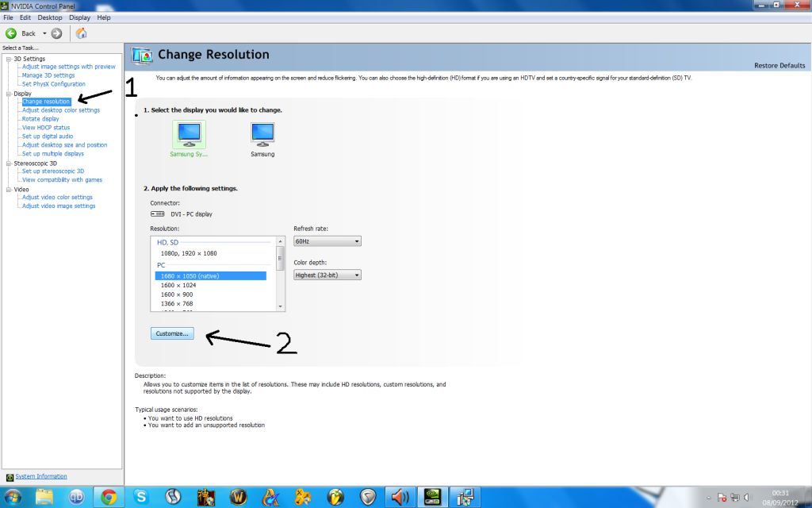Open qBittorrent from the taskbar
Image resolution: width=812 pixels, height=508 pixels.
coord(77,497)
